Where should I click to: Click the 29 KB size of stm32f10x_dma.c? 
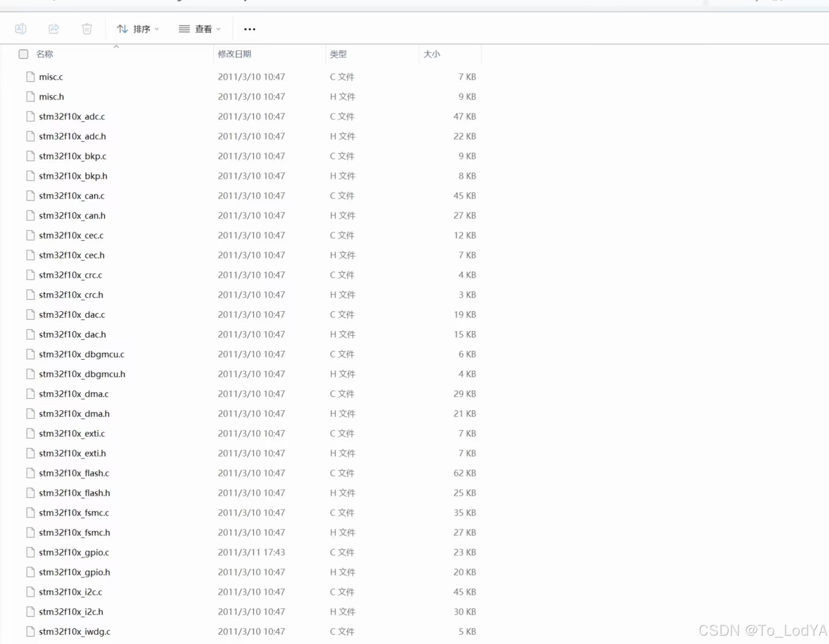point(464,394)
